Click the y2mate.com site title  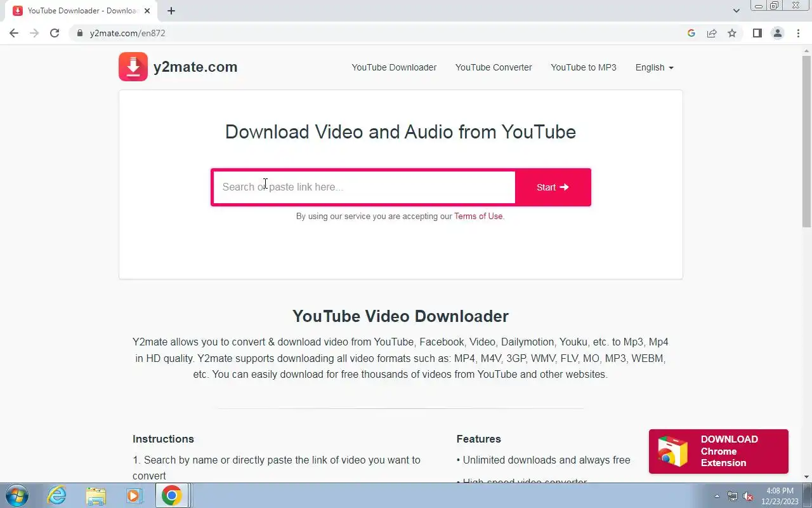click(195, 67)
